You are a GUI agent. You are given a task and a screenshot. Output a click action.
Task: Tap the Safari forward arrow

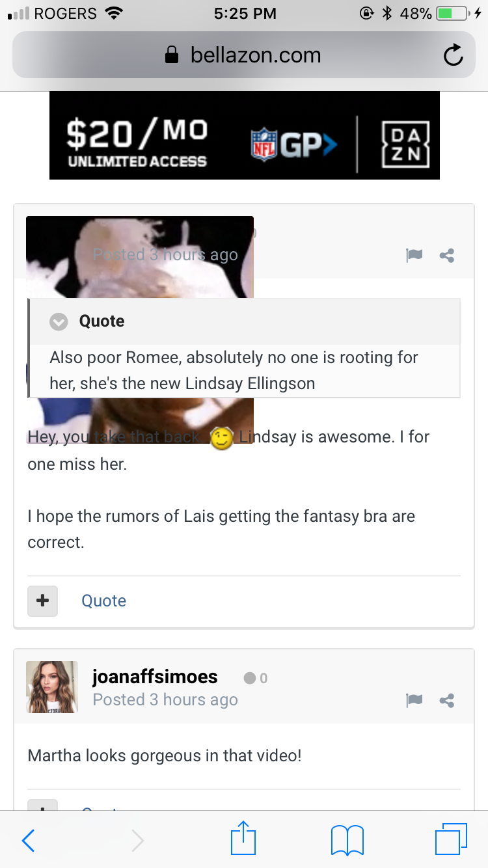click(137, 841)
